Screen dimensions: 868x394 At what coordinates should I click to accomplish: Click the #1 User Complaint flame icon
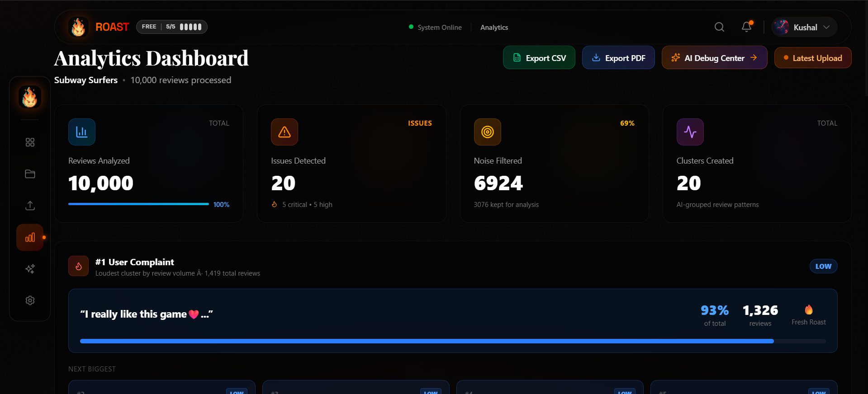(79, 266)
